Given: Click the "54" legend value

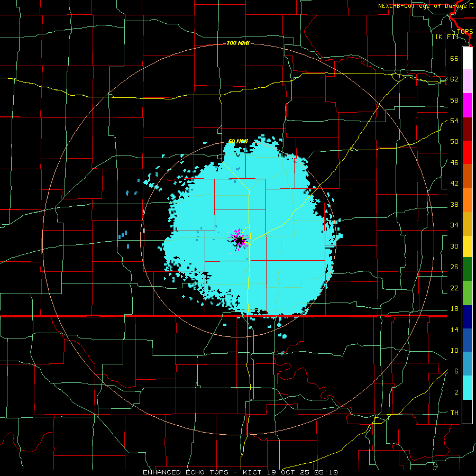Looking at the screenshot, I should [x=454, y=121].
